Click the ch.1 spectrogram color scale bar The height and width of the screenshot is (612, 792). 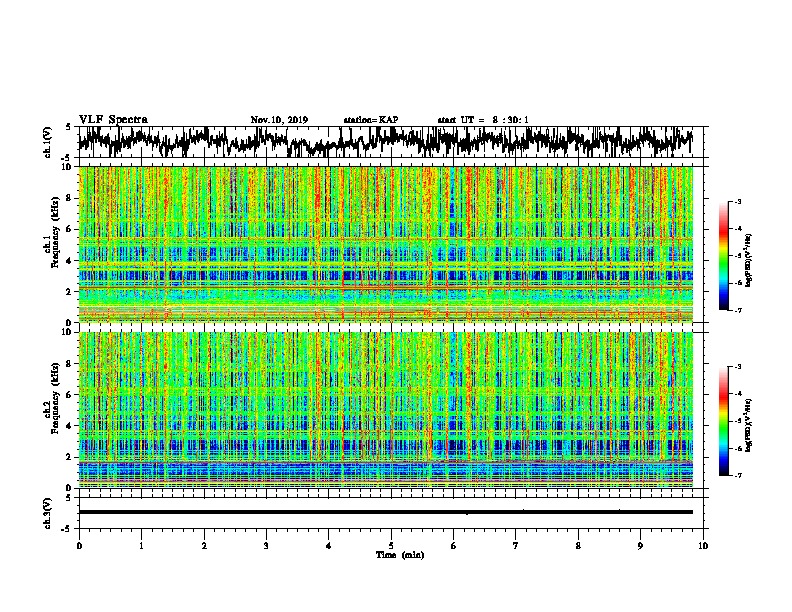[723, 256]
